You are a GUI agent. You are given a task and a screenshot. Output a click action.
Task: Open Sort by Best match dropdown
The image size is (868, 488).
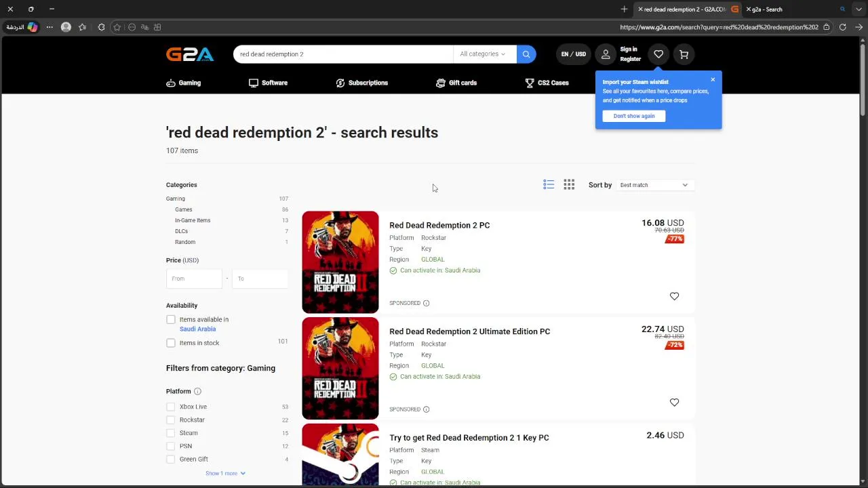[654, 185]
